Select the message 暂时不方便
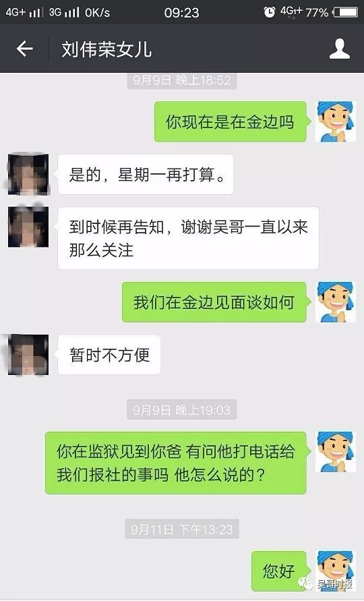 pyautogui.click(x=109, y=355)
